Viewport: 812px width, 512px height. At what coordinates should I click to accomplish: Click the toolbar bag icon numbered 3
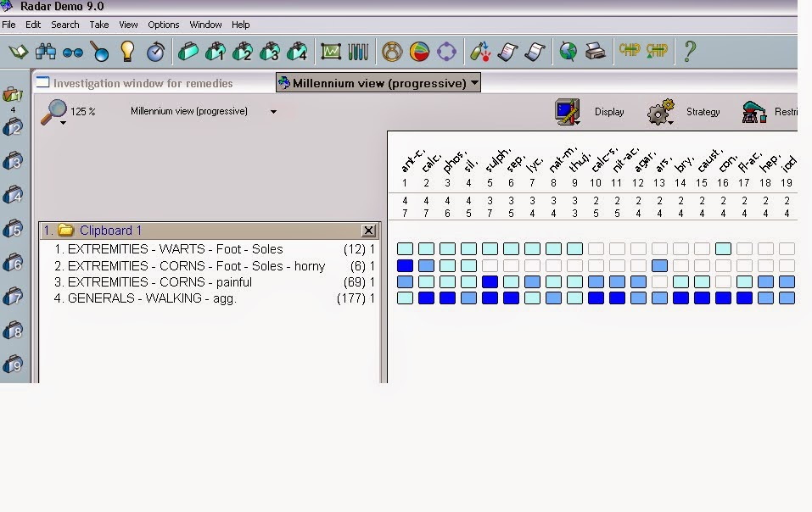[x=269, y=52]
